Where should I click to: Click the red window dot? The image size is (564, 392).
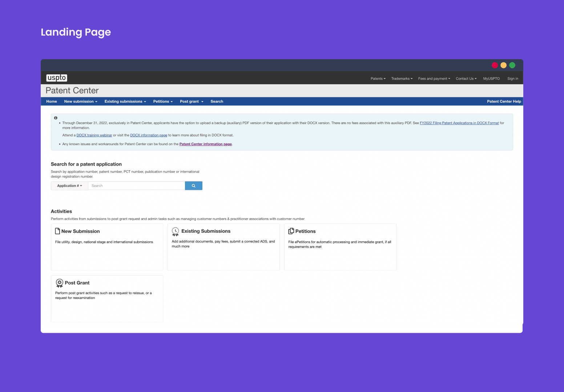click(x=495, y=65)
